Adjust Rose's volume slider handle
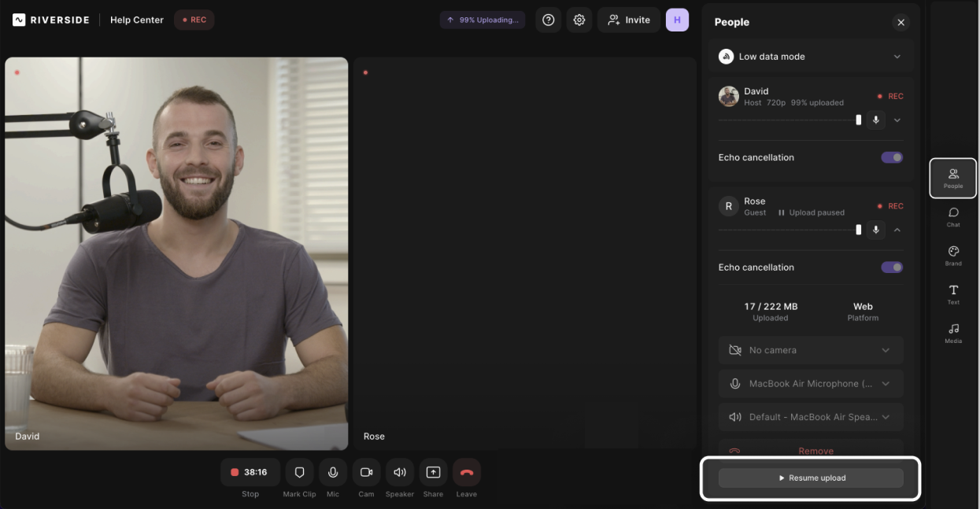This screenshot has height=509, width=980. coord(858,230)
